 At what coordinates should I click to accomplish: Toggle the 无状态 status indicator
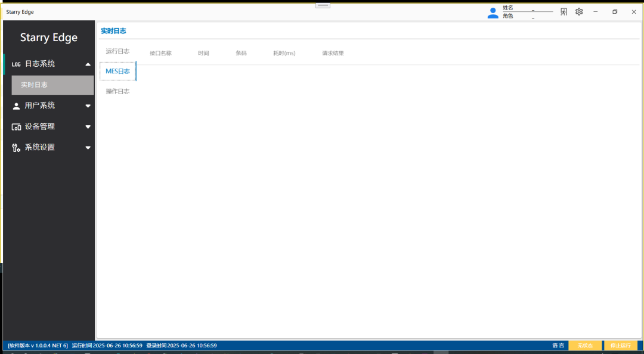click(585, 345)
